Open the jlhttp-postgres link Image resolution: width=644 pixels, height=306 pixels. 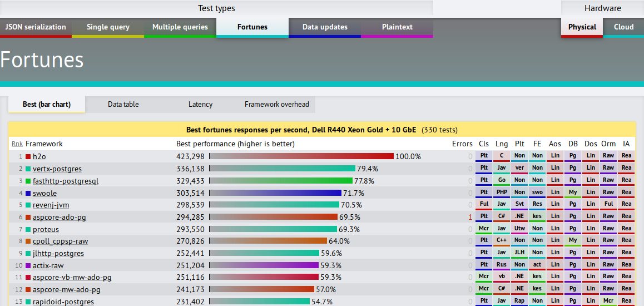pos(58,254)
